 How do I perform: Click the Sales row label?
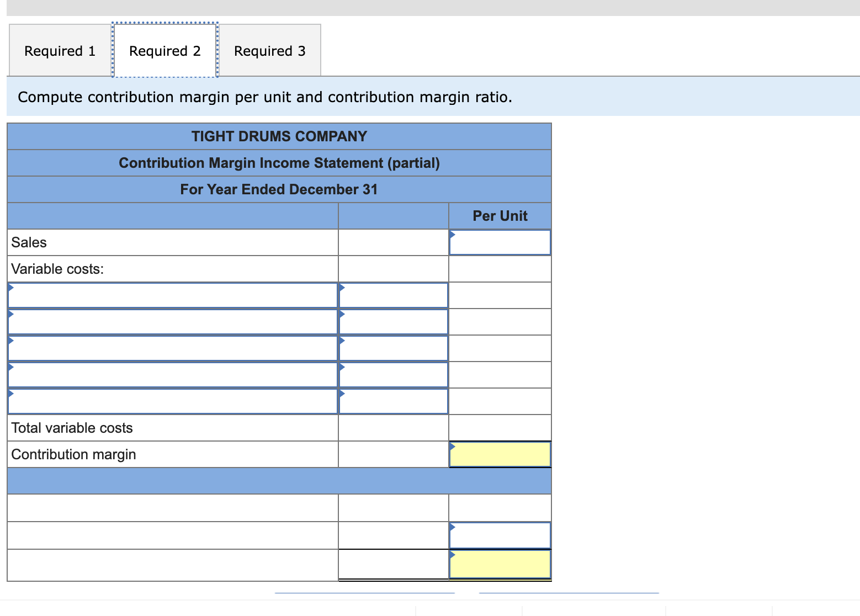(29, 242)
